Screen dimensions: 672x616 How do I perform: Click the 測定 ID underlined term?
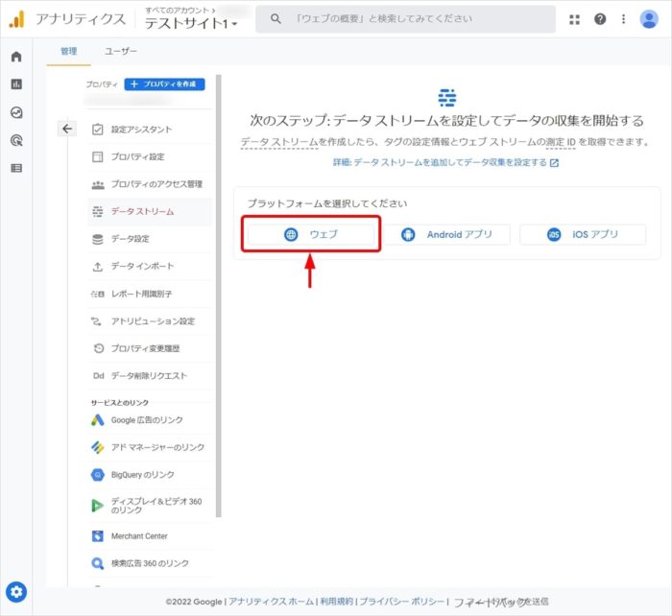(561, 142)
